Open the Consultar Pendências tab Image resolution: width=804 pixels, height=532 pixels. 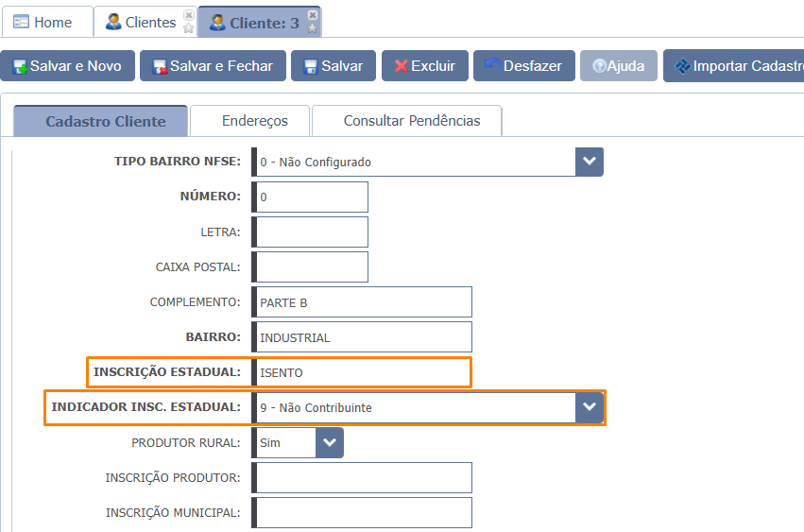(411, 121)
